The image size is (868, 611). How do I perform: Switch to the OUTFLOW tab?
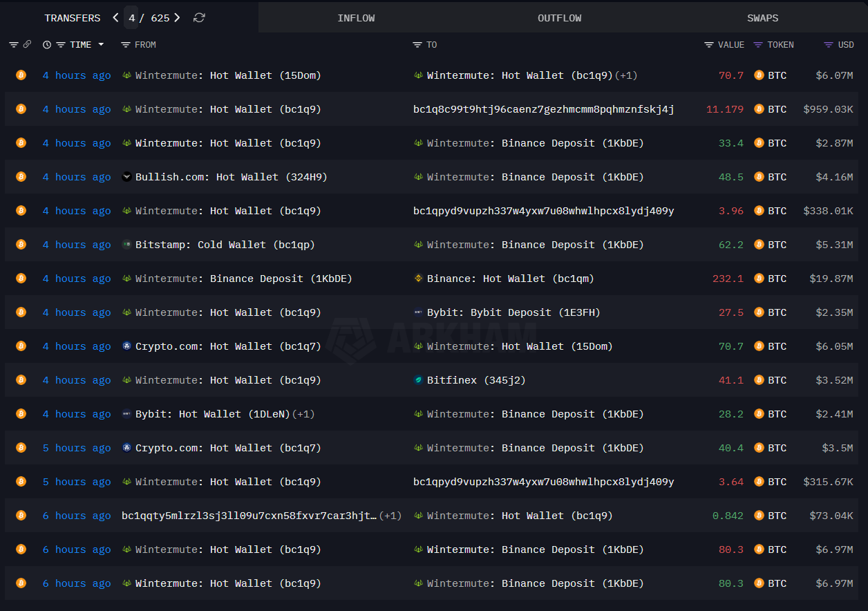(x=559, y=18)
